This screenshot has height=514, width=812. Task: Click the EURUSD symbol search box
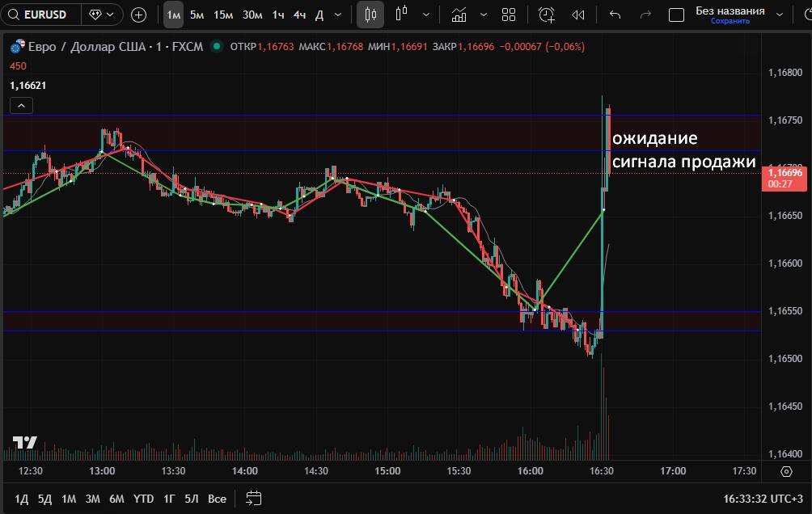click(42, 15)
